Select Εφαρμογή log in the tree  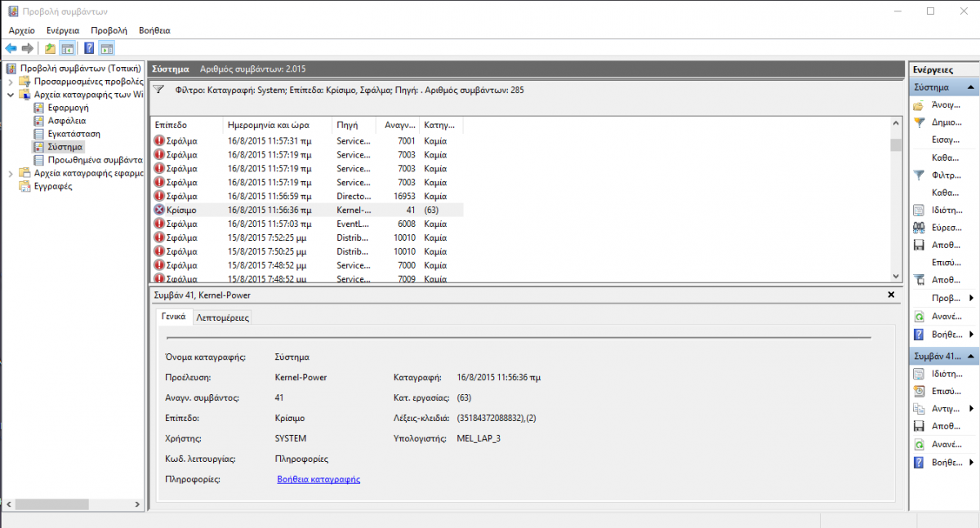68,108
